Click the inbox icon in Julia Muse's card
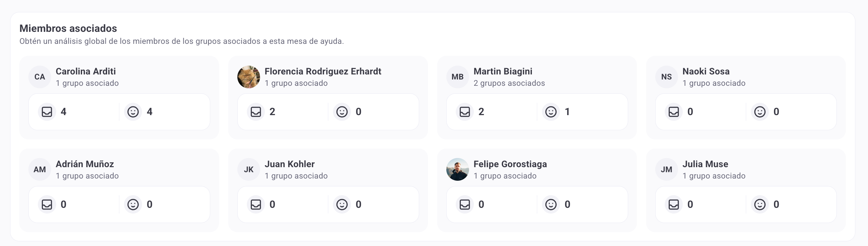The image size is (868, 246). tap(674, 204)
